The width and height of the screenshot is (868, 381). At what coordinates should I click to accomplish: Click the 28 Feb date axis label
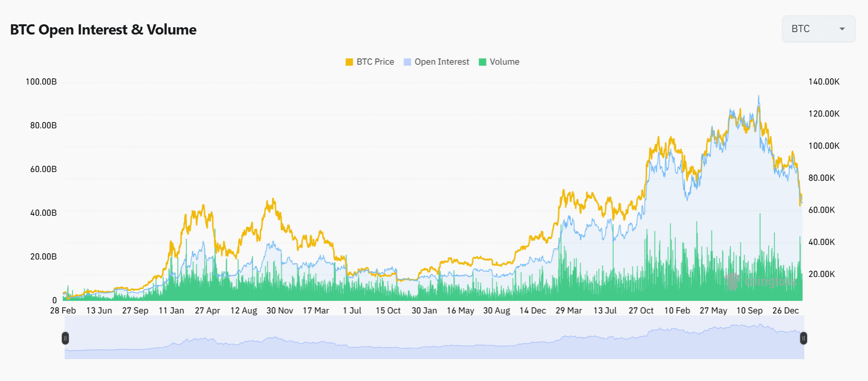point(63,311)
